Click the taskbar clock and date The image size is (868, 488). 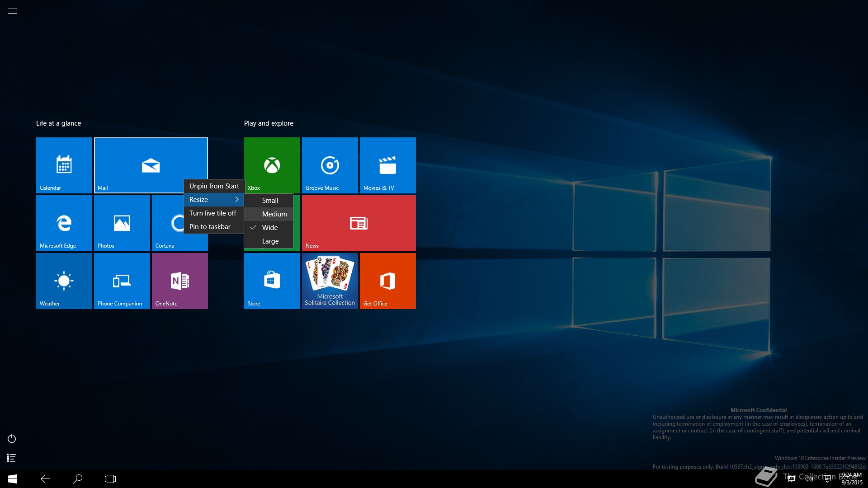pos(852,479)
